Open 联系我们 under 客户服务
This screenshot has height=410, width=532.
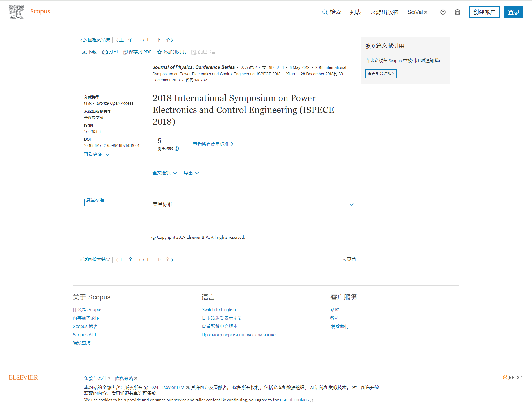pos(339,326)
